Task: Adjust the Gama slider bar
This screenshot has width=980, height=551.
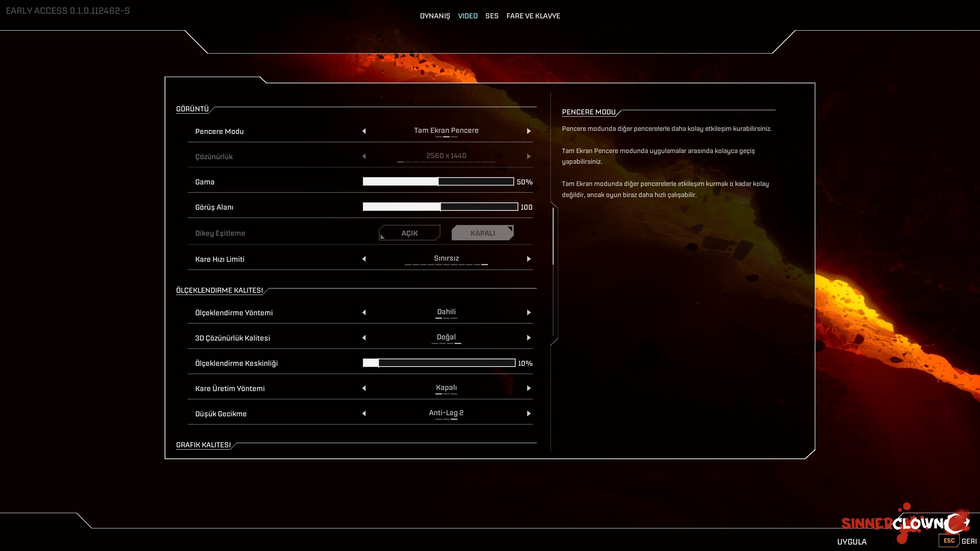Action: coord(438,182)
